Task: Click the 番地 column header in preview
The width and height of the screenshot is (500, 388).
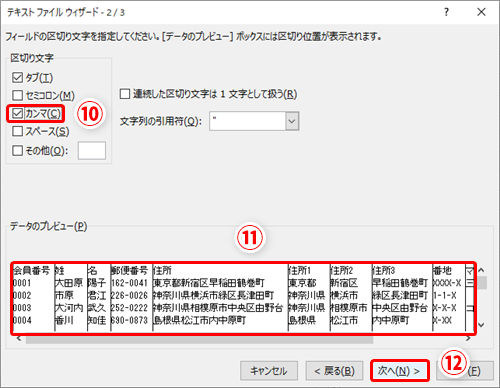Action: (x=442, y=270)
